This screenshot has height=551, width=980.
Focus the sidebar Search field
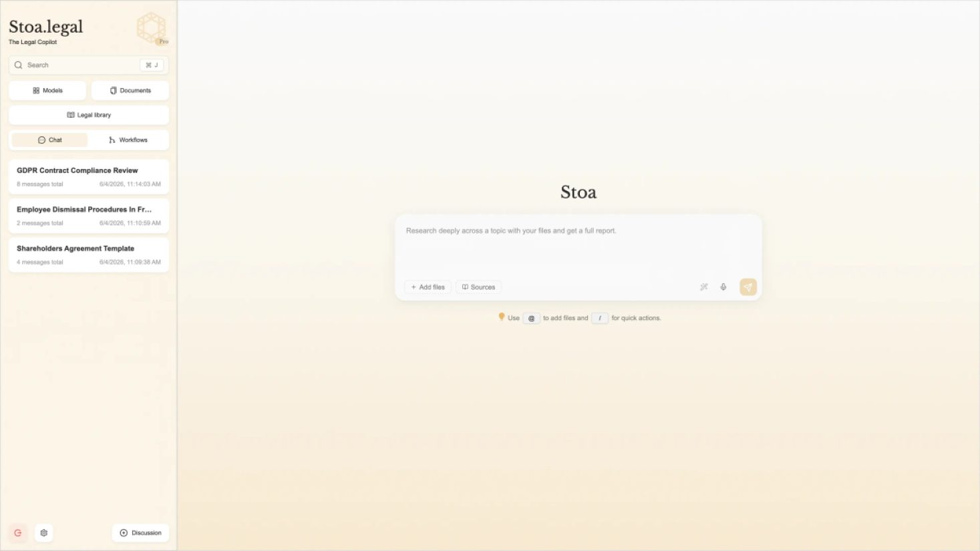[x=89, y=65]
